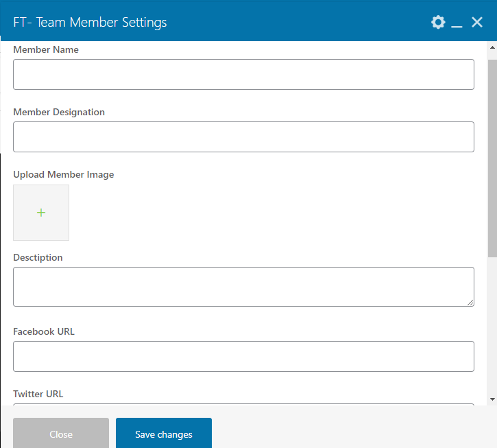Open the settings gear in the header
The image size is (497, 448).
pyautogui.click(x=438, y=23)
